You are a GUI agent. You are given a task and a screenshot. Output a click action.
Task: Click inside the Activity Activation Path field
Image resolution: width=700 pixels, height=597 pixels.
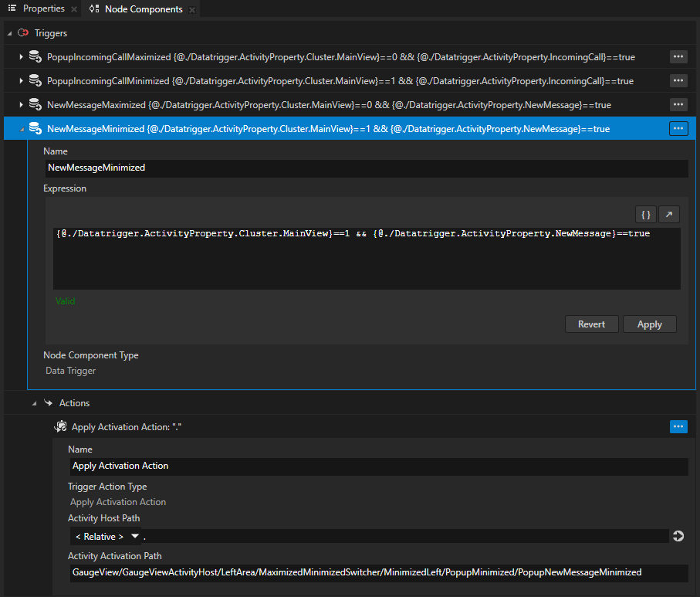[378, 572]
